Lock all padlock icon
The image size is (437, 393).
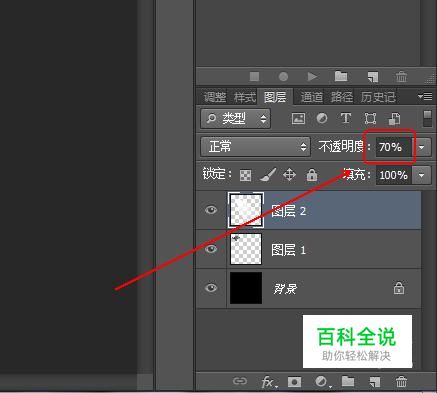pyautogui.click(x=312, y=175)
